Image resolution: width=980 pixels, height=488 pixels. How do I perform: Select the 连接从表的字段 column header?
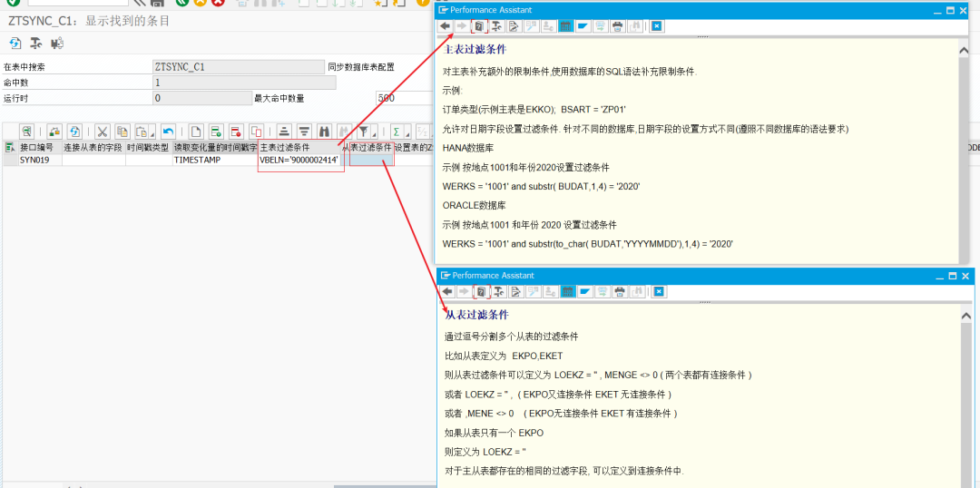[x=93, y=148]
